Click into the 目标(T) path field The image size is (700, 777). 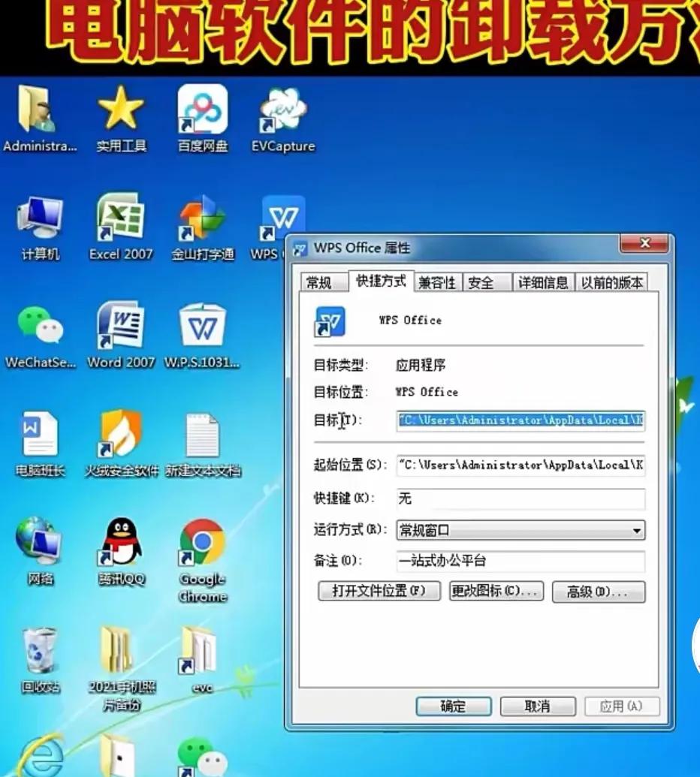click(x=520, y=420)
